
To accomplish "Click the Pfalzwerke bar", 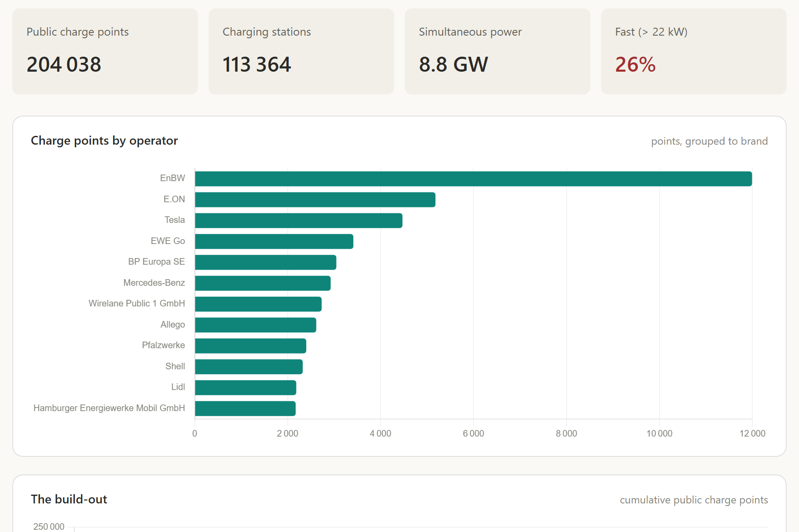I will point(250,346).
